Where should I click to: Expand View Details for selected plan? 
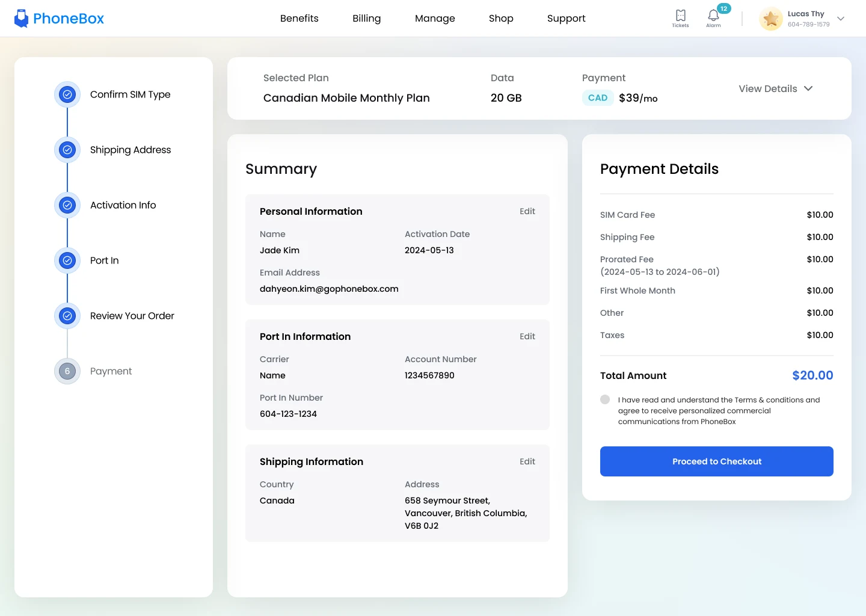[x=776, y=88]
